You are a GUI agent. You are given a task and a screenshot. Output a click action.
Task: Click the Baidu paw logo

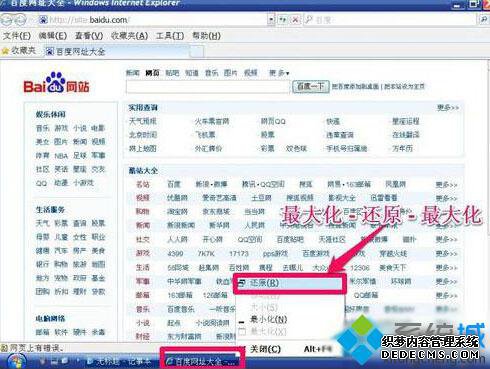55,82
